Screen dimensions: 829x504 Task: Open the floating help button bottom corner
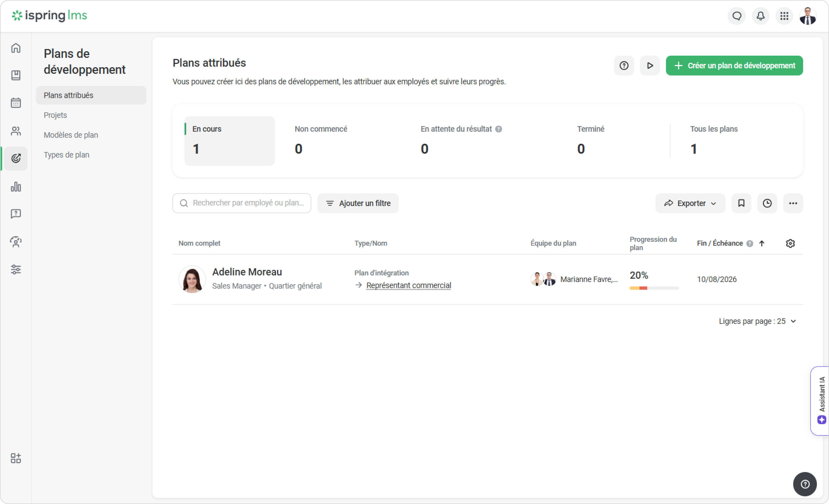point(805,484)
